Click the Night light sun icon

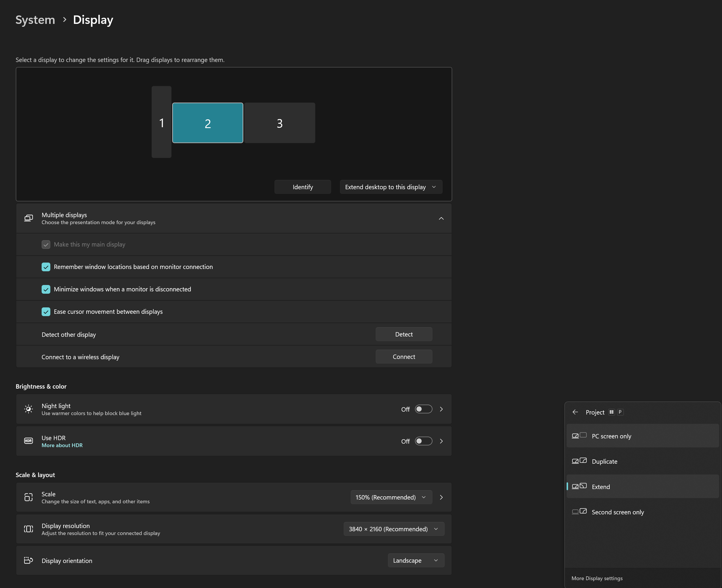[x=29, y=409]
